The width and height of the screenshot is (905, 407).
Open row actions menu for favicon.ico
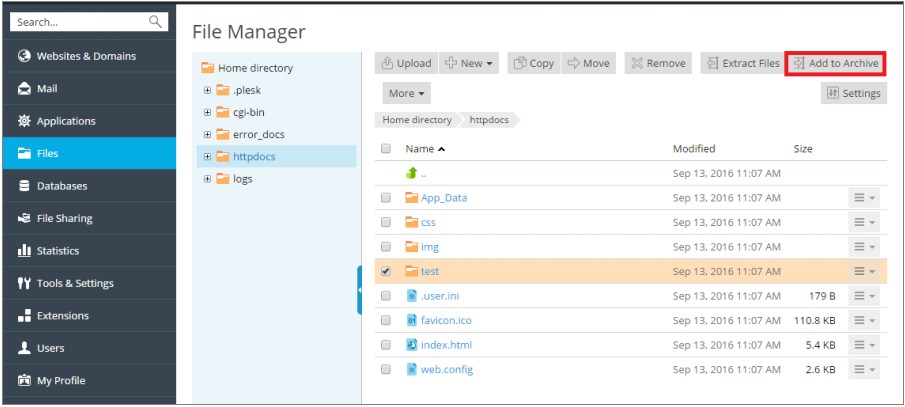[x=864, y=320]
